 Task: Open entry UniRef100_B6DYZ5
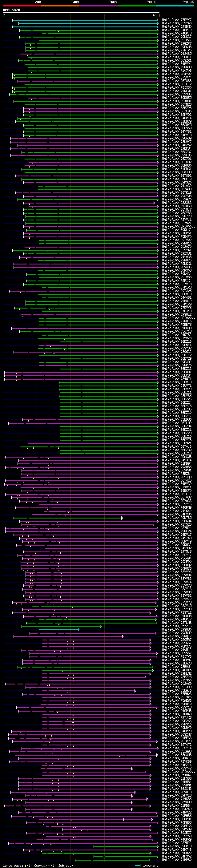click(177, 406)
